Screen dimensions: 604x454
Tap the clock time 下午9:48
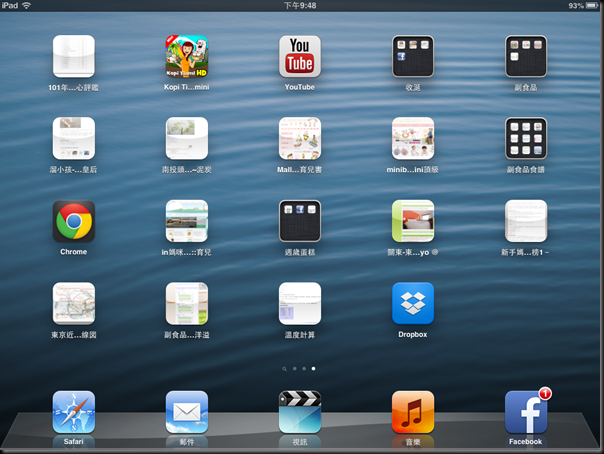pos(300,5)
